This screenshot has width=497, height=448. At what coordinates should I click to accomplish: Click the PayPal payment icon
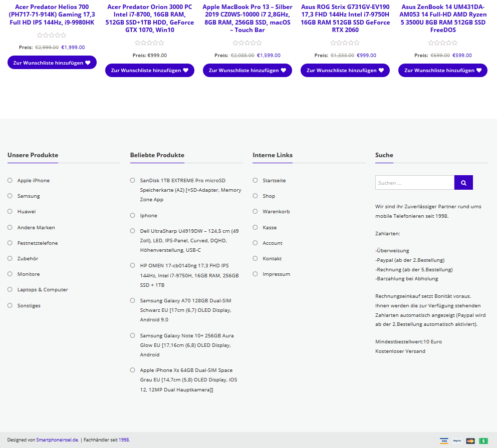point(457,440)
